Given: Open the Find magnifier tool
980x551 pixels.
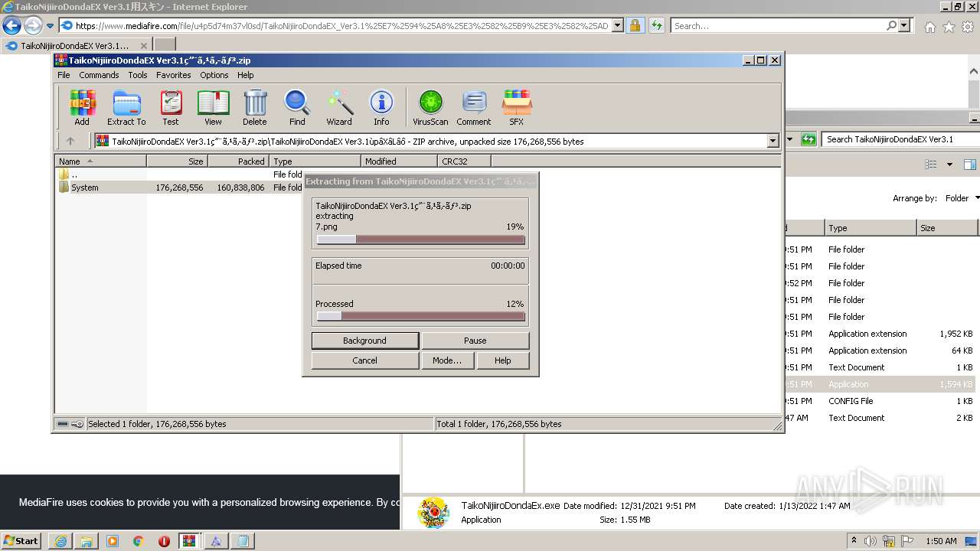Looking at the screenshot, I should (x=297, y=107).
